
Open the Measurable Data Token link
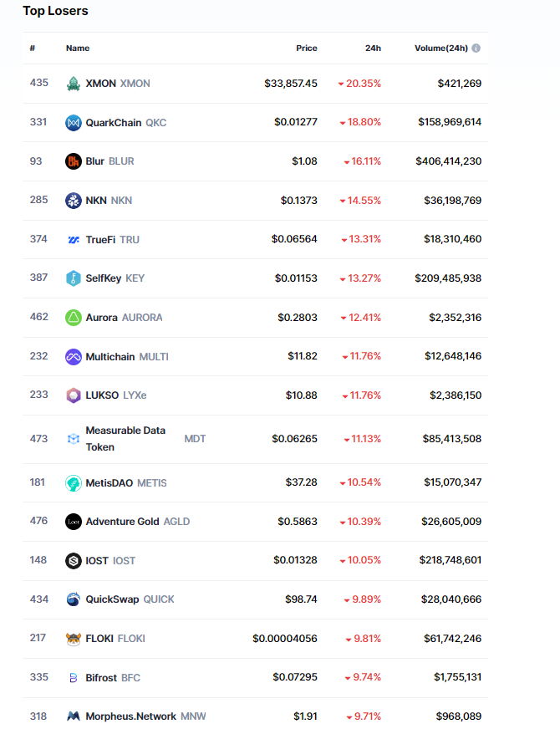[125, 439]
